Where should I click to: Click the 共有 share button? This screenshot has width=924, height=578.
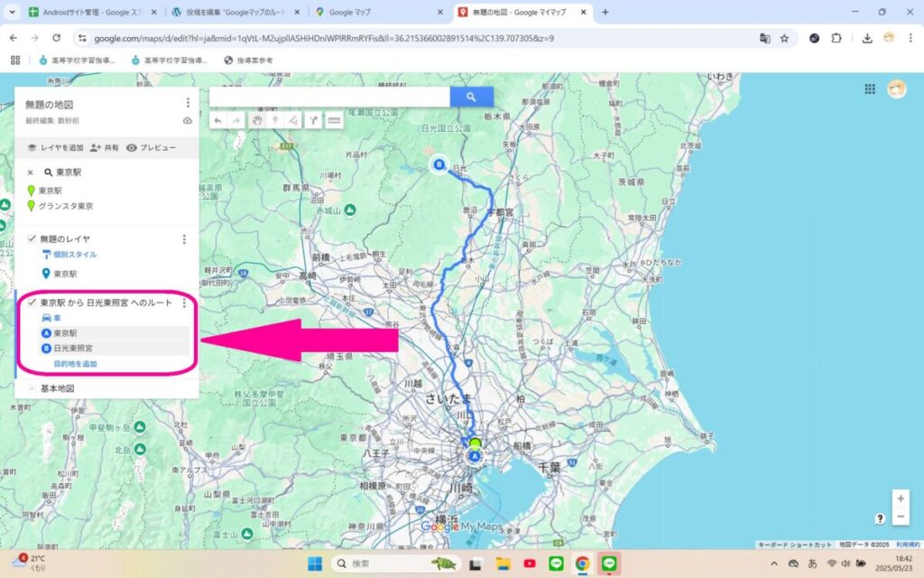click(105, 147)
